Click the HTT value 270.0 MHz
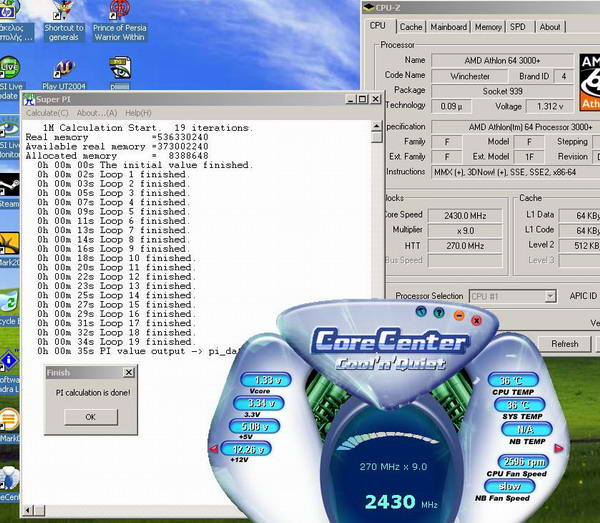Image resolution: width=600 pixels, height=523 pixels. pyautogui.click(x=465, y=246)
